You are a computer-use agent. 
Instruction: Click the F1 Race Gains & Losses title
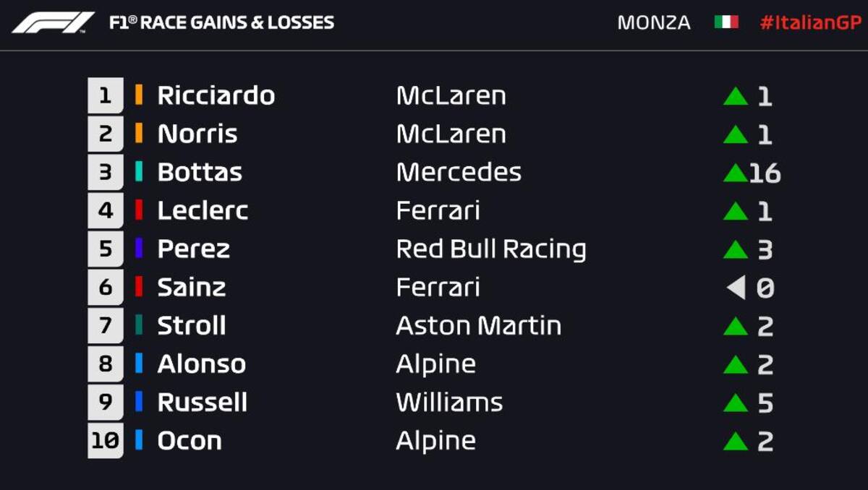coord(221,22)
